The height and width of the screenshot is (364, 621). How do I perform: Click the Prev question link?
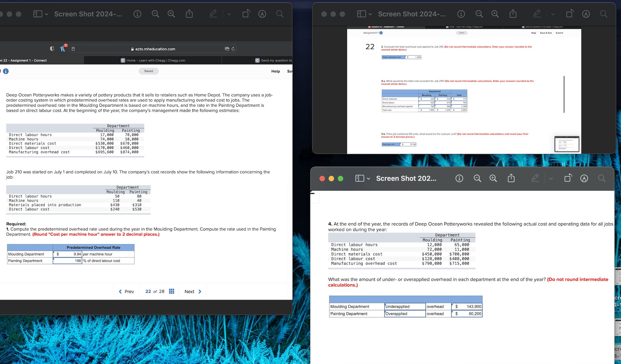coord(126,292)
